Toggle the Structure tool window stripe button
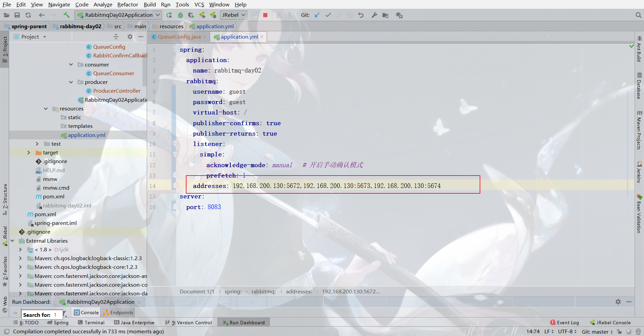 [5, 199]
